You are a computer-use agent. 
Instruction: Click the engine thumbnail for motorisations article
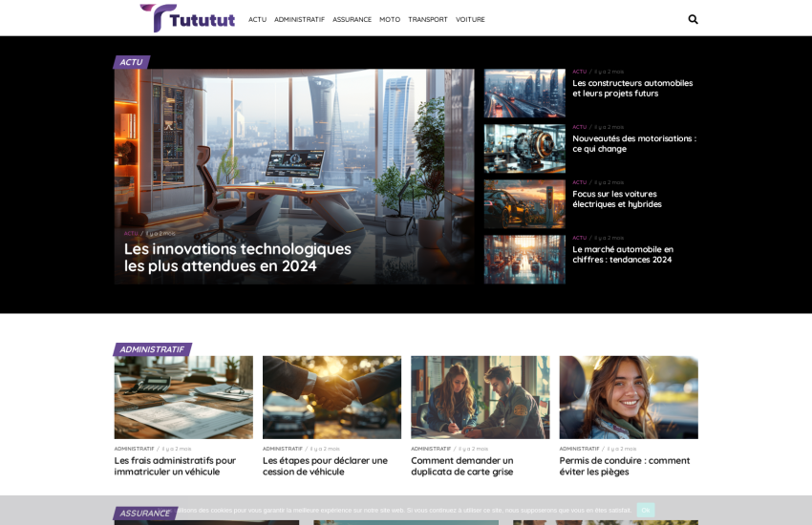pyautogui.click(x=524, y=148)
